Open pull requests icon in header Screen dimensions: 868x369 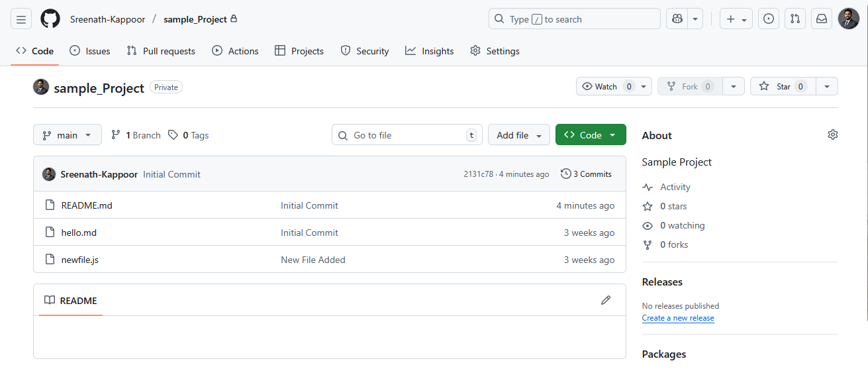pyautogui.click(x=795, y=19)
